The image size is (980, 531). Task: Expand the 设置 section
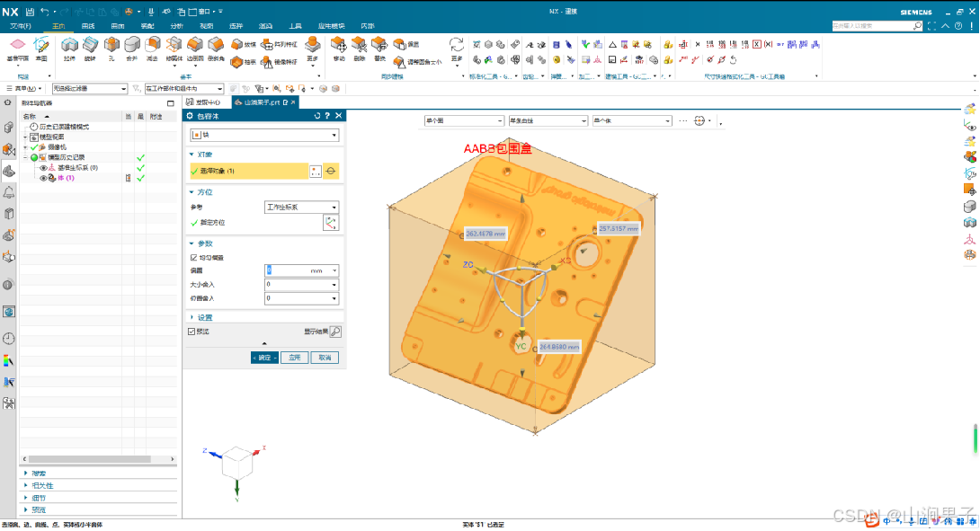point(201,317)
